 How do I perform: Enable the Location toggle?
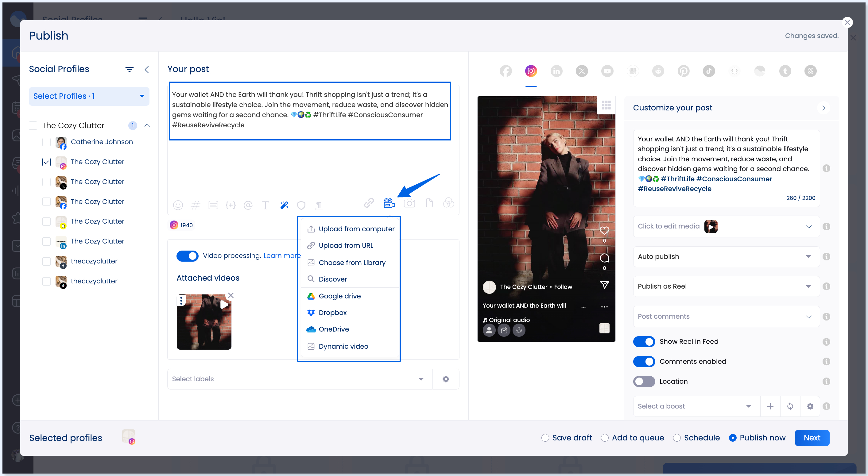(644, 381)
